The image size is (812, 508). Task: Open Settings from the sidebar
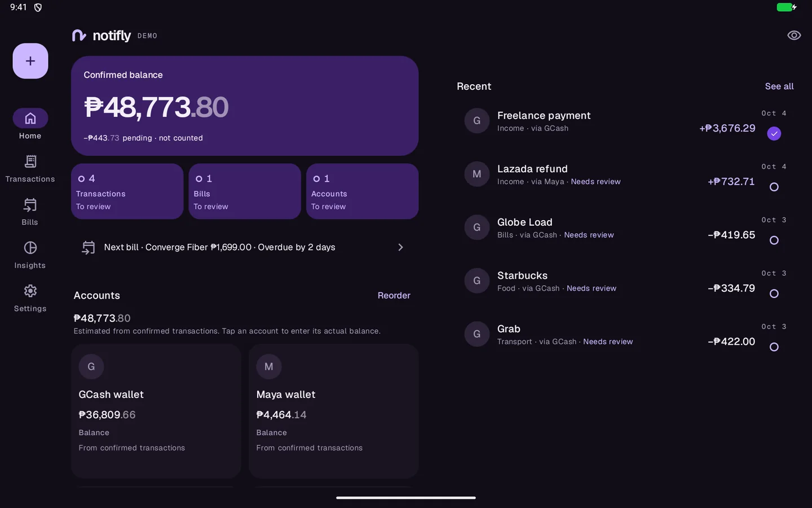[x=30, y=298]
